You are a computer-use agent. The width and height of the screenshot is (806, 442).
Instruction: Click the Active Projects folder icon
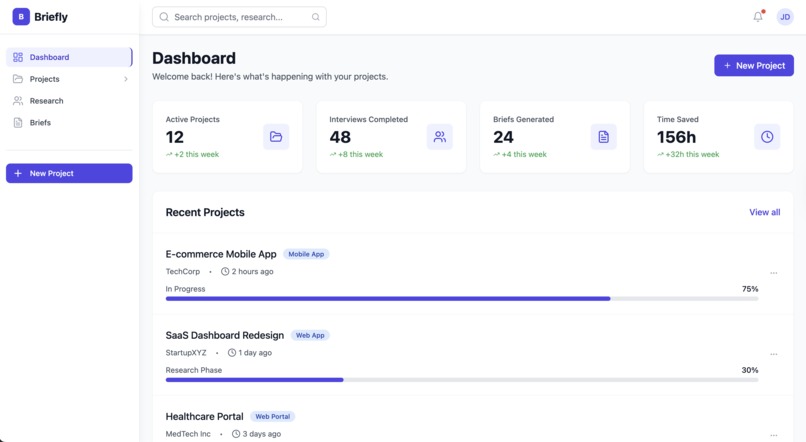tap(276, 137)
